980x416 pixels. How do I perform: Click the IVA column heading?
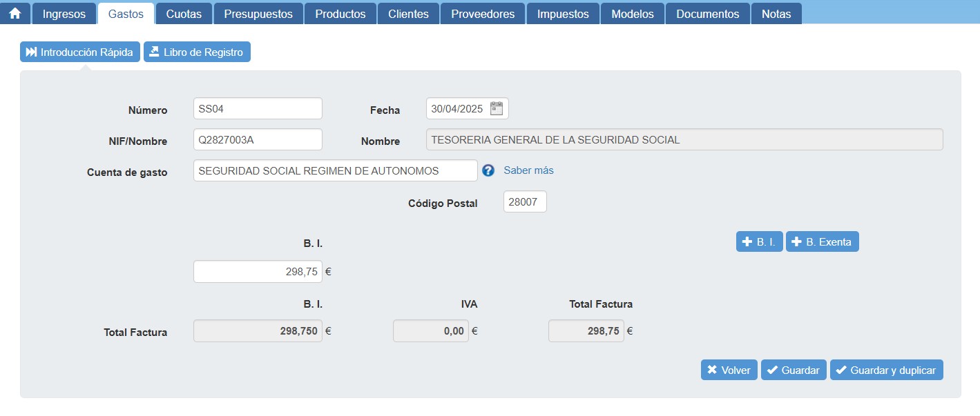(469, 304)
